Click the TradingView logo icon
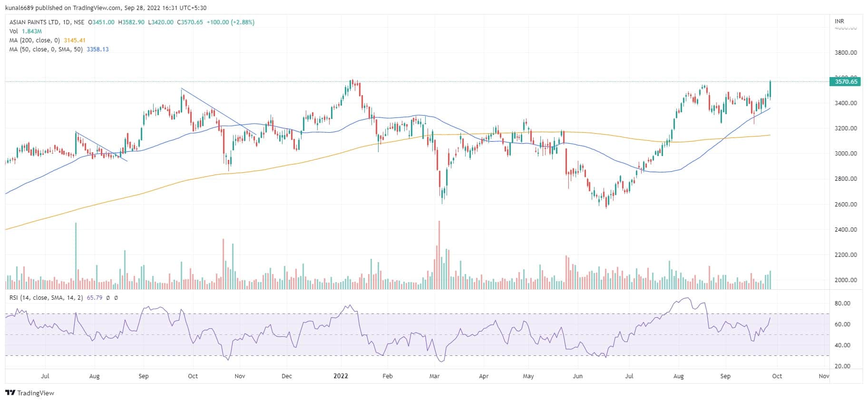Viewport: 868px width, 402px height. coord(10,393)
